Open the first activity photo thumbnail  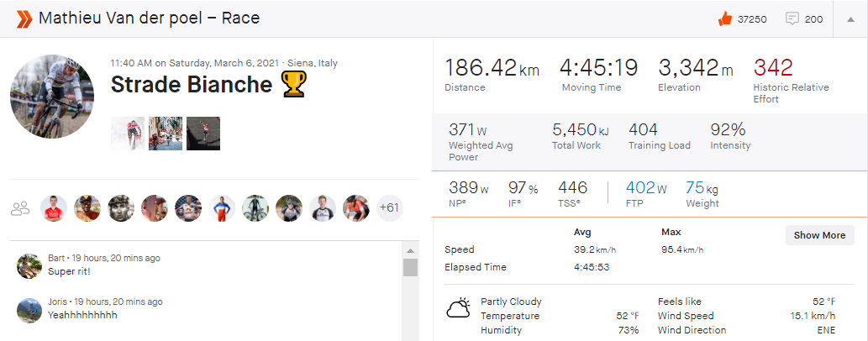(x=128, y=134)
